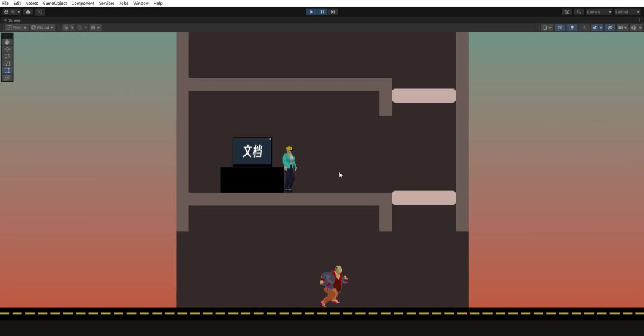The width and height of the screenshot is (644, 336).
Task: Select the Move tool
Action: pyautogui.click(x=7, y=50)
